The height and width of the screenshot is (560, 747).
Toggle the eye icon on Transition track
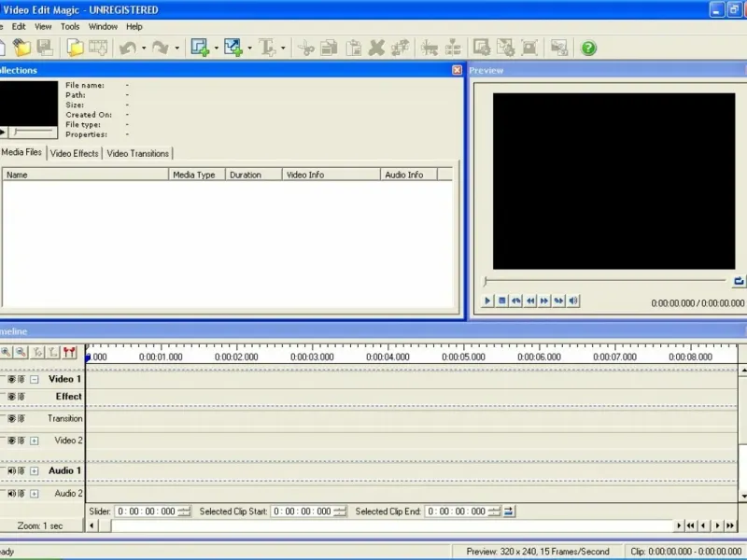coord(12,418)
